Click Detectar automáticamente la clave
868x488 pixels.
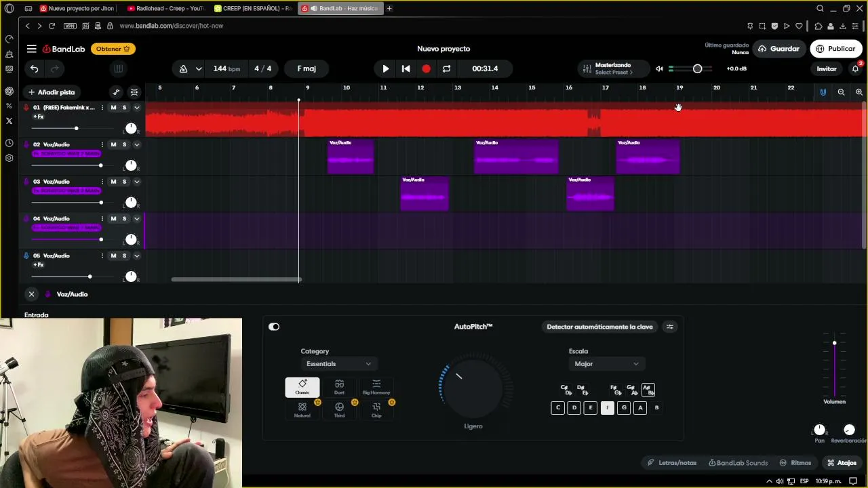tap(599, 327)
